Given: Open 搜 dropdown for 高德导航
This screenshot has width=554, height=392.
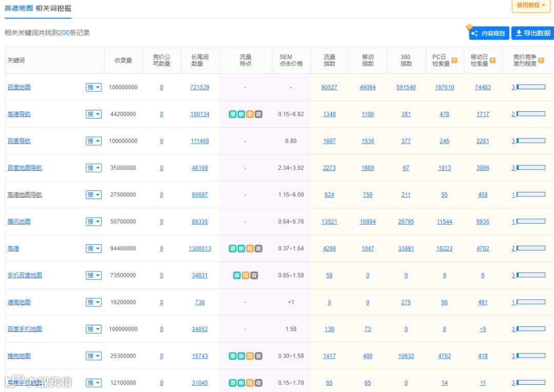Looking at the screenshot, I should 94,114.
